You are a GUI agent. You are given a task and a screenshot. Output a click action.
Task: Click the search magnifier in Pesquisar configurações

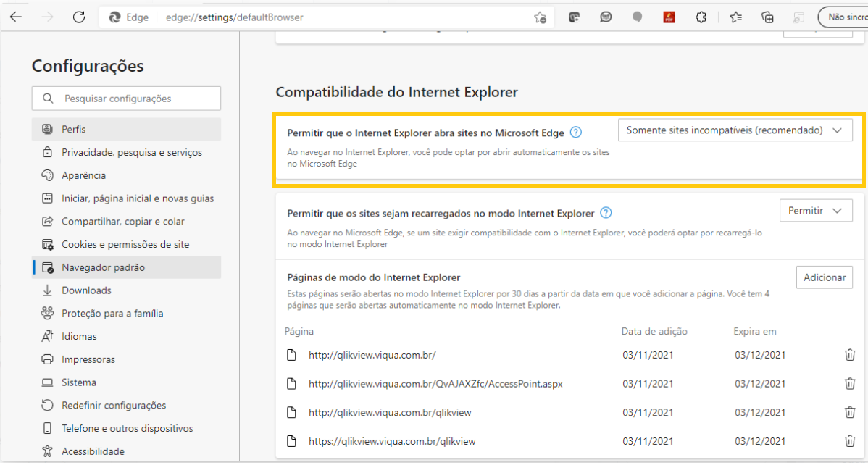(48, 98)
